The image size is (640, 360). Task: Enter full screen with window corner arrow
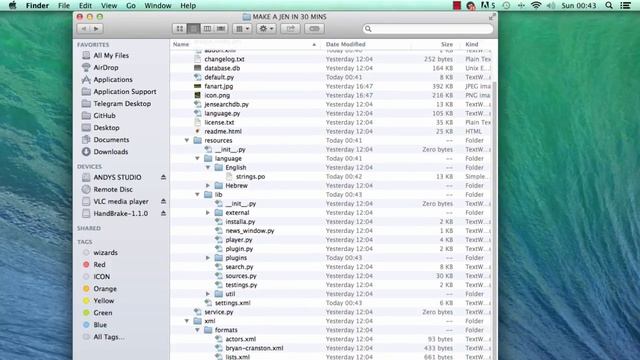click(x=492, y=17)
